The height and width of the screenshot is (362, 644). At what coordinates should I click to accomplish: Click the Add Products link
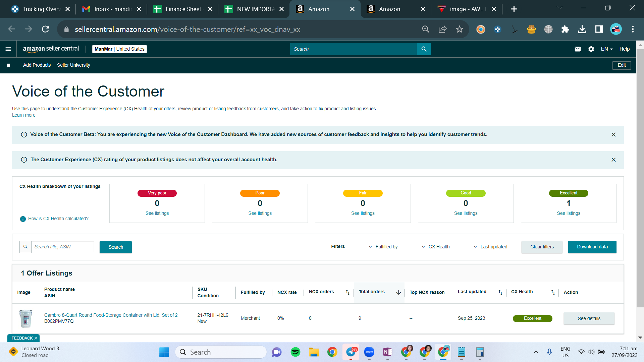click(x=37, y=65)
